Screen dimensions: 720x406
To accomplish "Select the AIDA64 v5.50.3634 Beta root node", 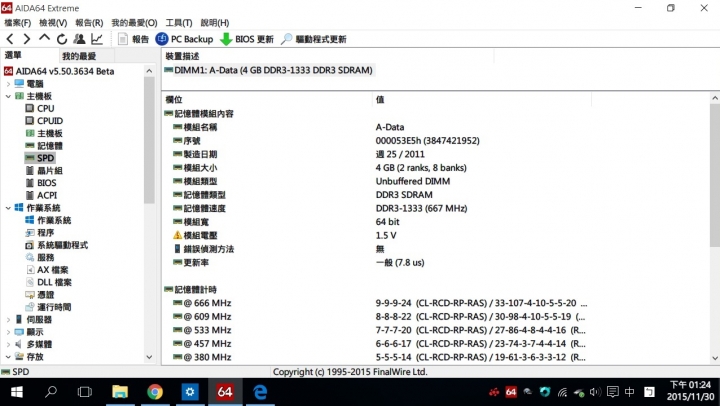I will coord(59,71).
